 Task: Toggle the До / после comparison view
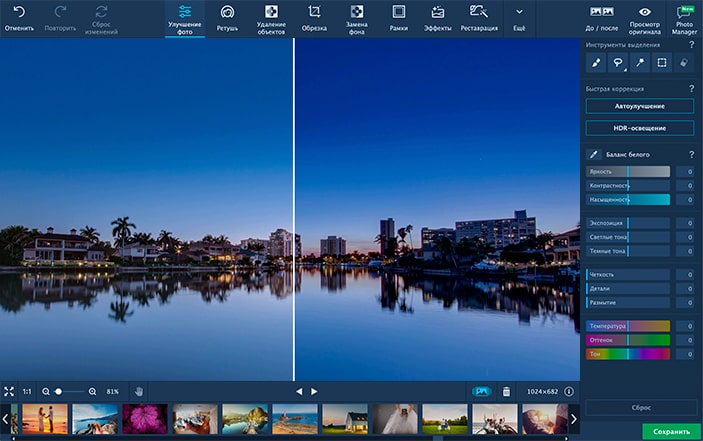click(601, 17)
